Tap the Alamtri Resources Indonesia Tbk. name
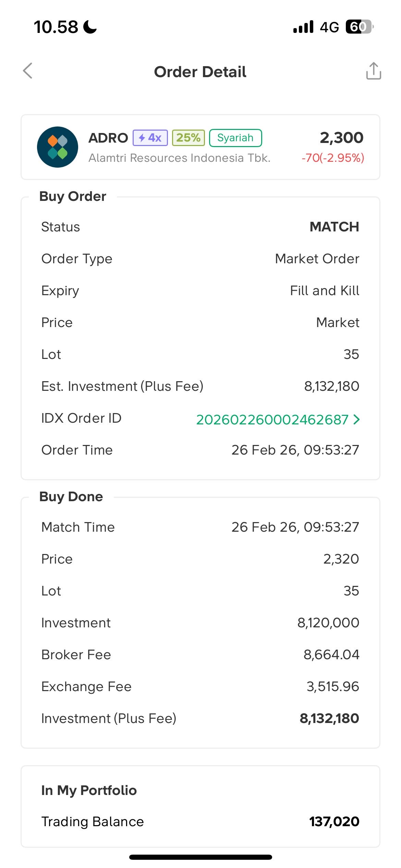 tap(179, 158)
